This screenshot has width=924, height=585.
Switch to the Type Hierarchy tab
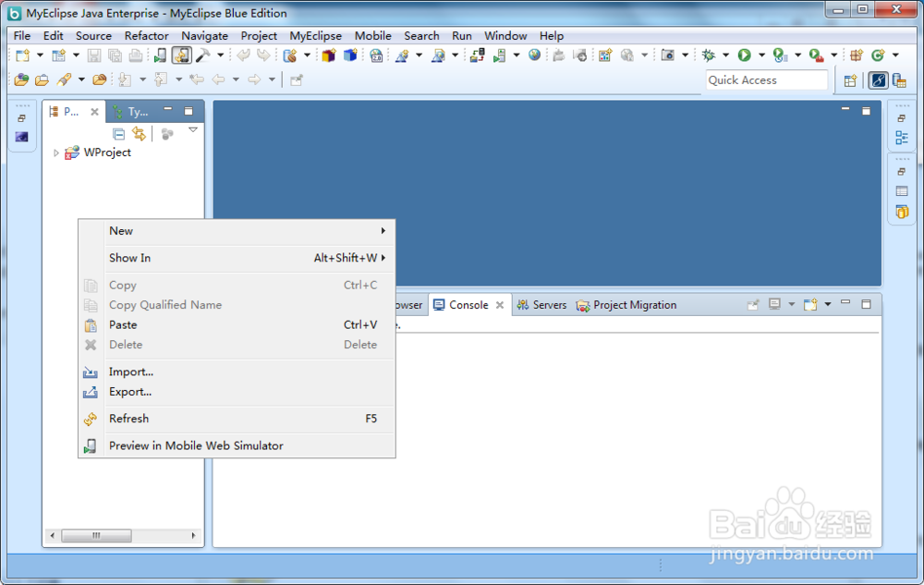point(131,111)
